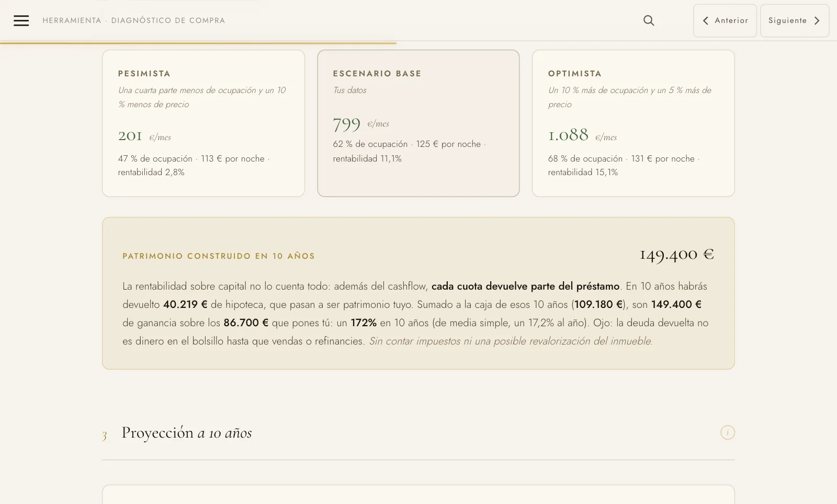The height and width of the screenshot is (504, 837).
Task: Open the hamburger menu
Action: [x=21, y=20]
